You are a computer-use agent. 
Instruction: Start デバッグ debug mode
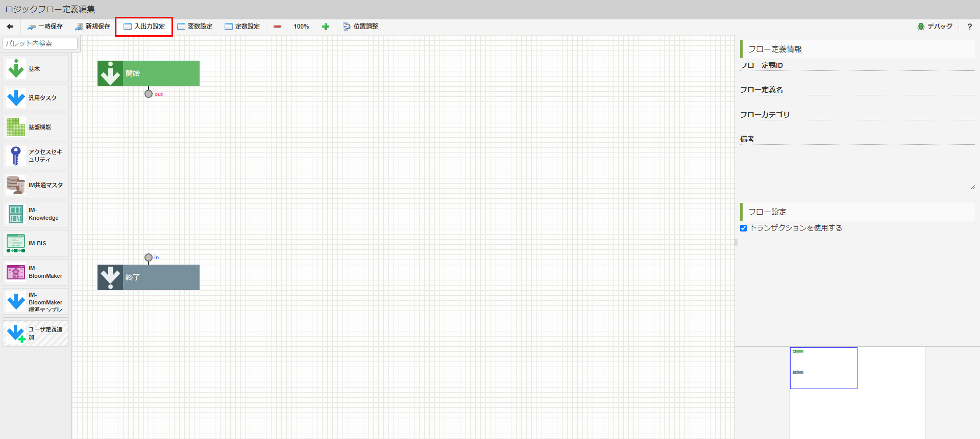click(x=935, y=27)
